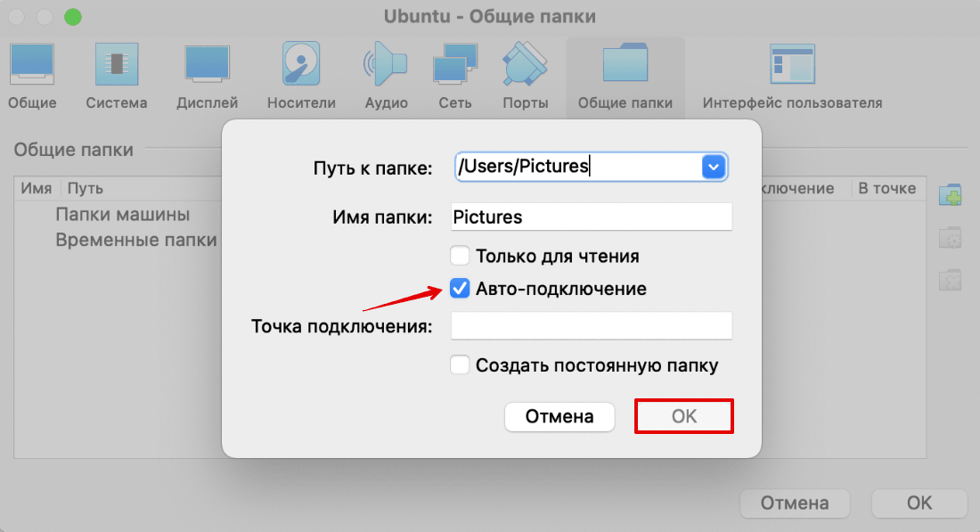Select the Дисплей display icon
Viewport: 980px width, 532px height.
tap(207, 65)
